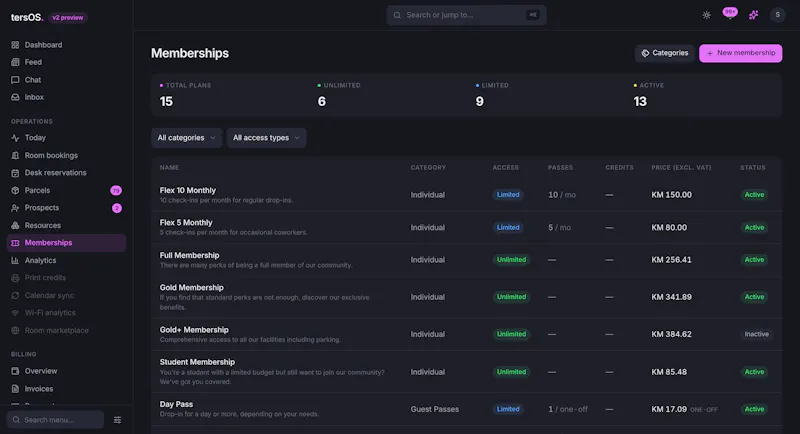Click Limited badge in Day Pass row
This screenshot has width=800, height=434.
[508, 409]
